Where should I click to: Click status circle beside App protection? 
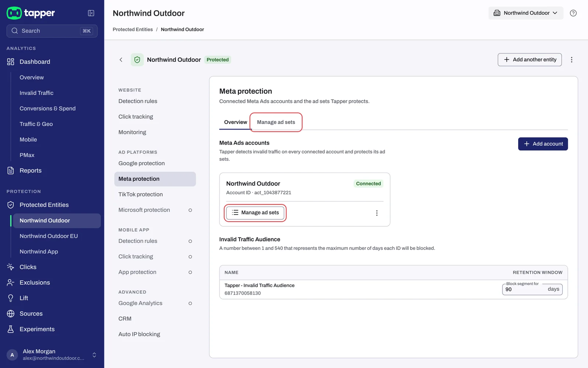(x=190, y=272)
